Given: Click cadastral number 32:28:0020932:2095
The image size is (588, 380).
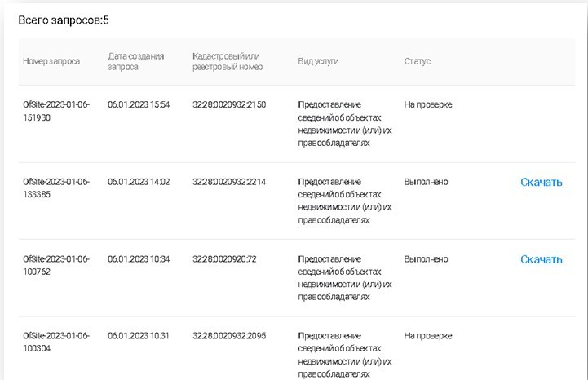Looking at the screenshot, I should pos(229,336).
